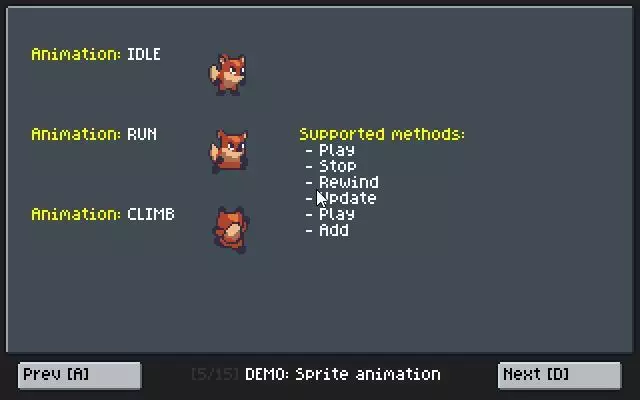Click the Supported methods heading
640x400 pixels.
click(382, 134)
